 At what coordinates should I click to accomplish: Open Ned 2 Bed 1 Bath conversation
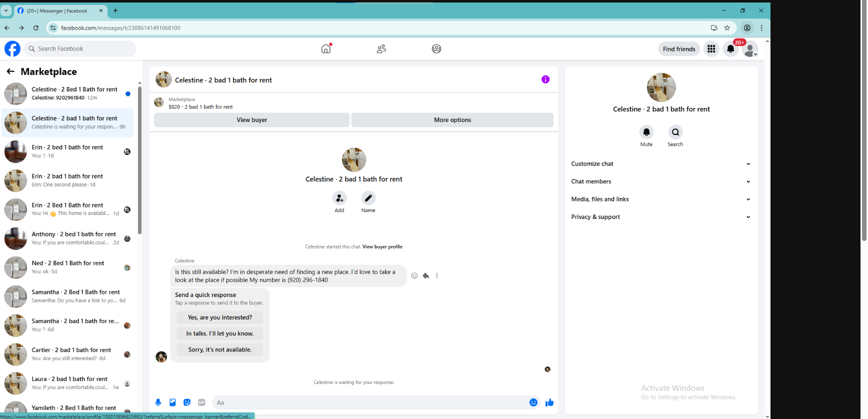(68, 267)
